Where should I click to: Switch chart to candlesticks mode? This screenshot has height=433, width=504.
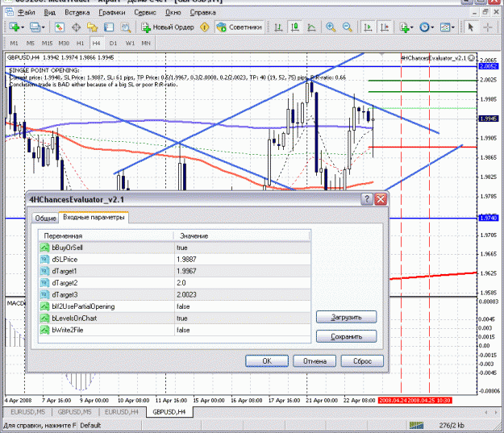coord(295,27)
